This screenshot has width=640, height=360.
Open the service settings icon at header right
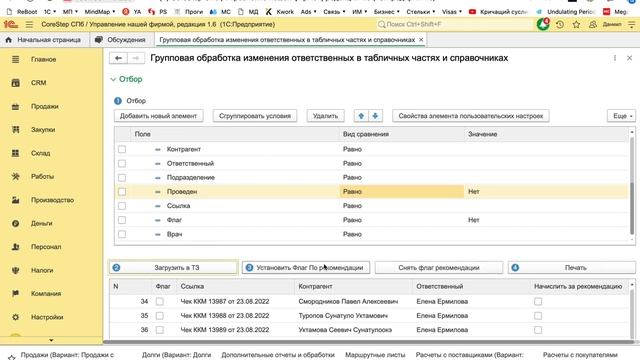click(631, 24)
